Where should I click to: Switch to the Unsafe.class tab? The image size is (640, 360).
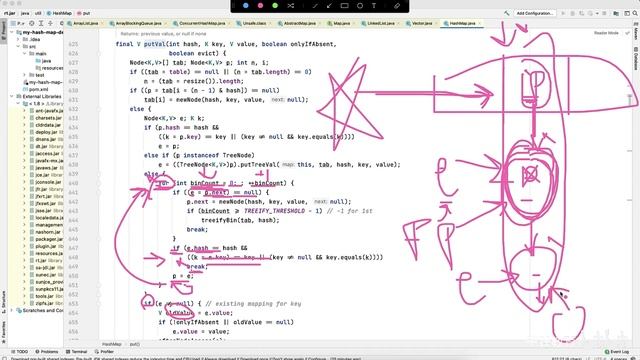[x=254, y=23]
